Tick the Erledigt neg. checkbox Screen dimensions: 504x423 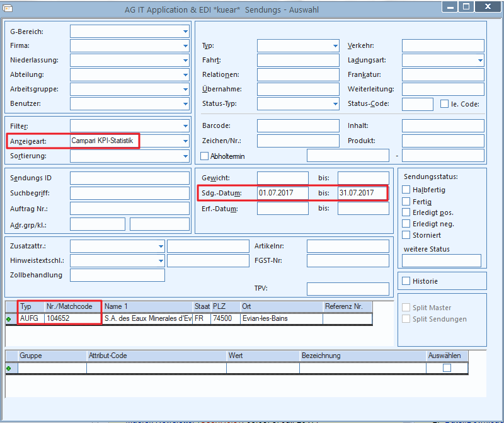click(x=406, y=224)
